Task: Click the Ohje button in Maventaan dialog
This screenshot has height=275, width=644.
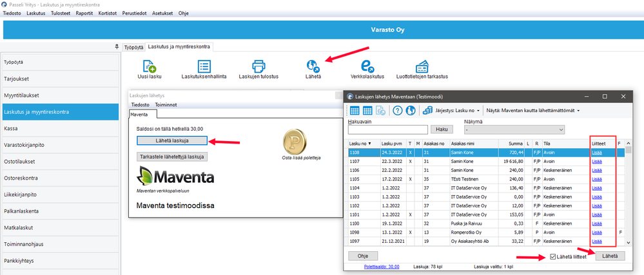Action: [x=363, y=256]
